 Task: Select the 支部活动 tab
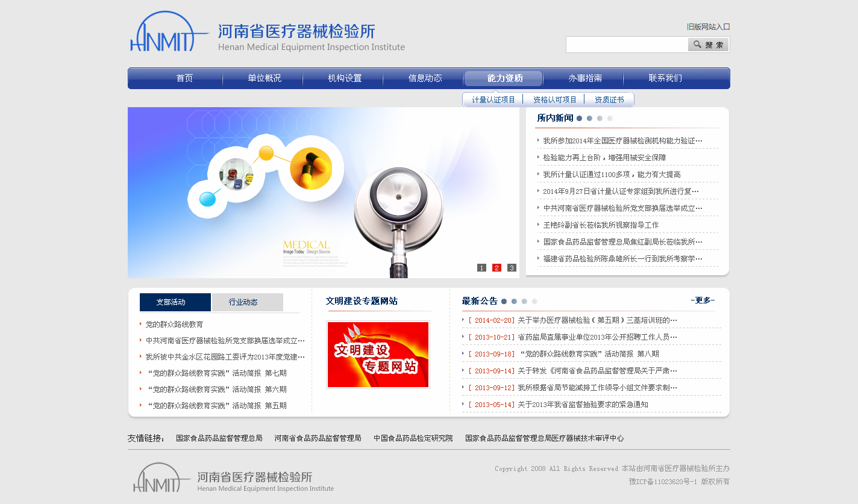click(x=175, y=302)
